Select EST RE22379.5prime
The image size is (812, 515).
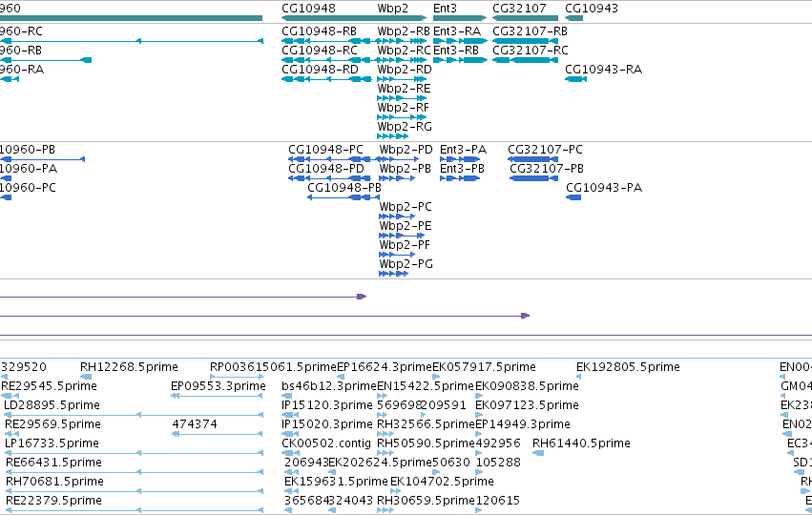(53, 501)
